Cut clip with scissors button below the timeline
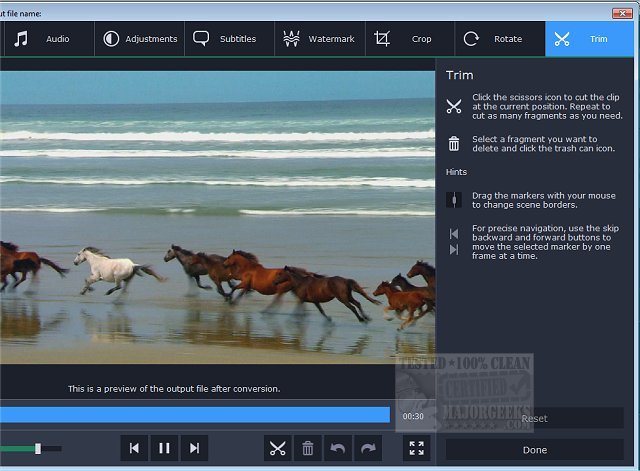Viewport: 640px width, 471px height. [x=277, y=449]
